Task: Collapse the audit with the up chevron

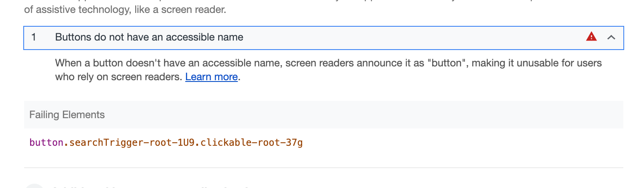Action: point(611,38)
